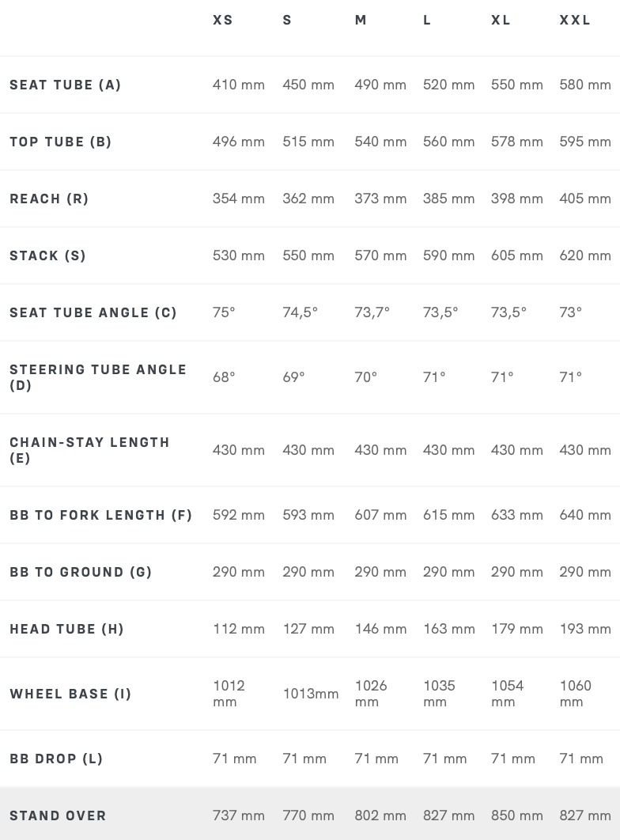The width and height of the screenshot is (620, 840).
Task: Click the 850 mm stand over value
Action: point(516,815)
